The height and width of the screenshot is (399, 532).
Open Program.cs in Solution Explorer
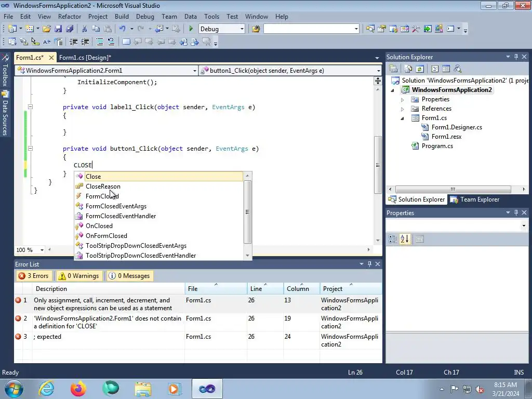[437, 146]
